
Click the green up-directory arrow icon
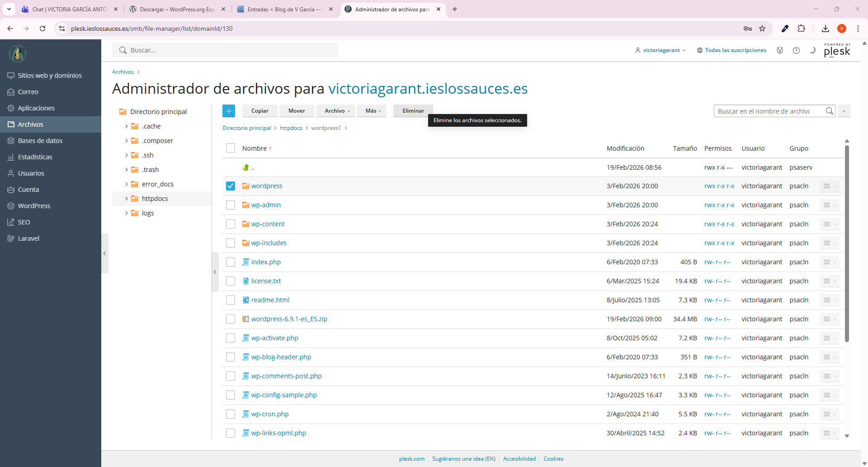click(246, 167)
